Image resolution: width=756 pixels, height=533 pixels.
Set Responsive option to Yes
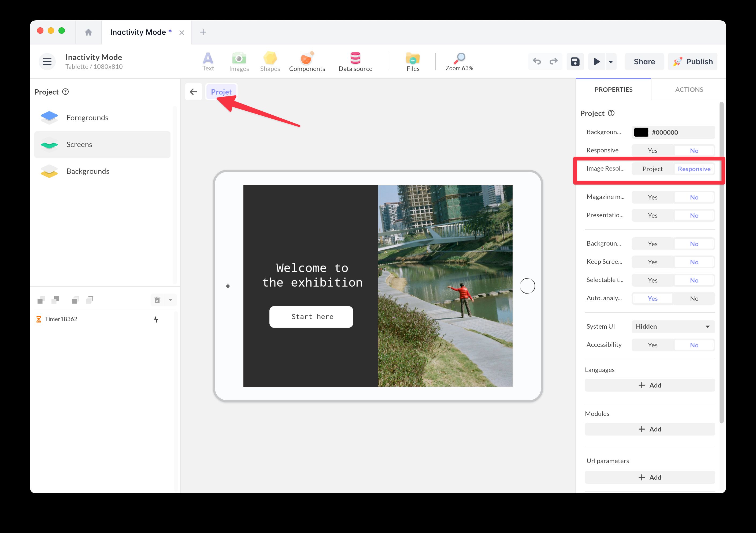click(652, 151)
